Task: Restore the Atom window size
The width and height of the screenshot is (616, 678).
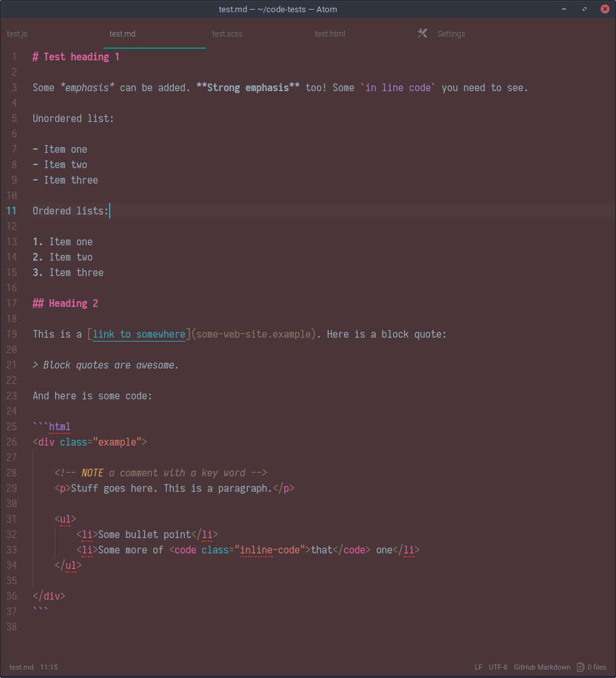Action: (x=585, y=9)
